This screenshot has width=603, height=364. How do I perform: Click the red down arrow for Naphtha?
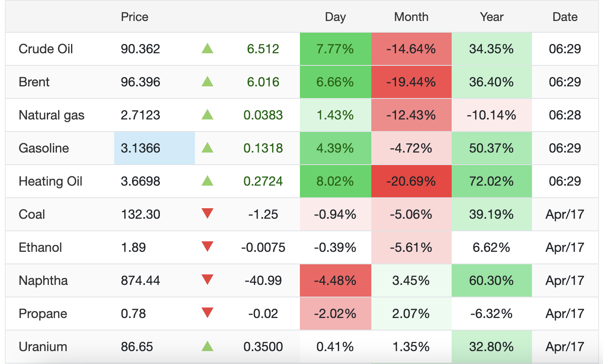(x=207, y=280)
